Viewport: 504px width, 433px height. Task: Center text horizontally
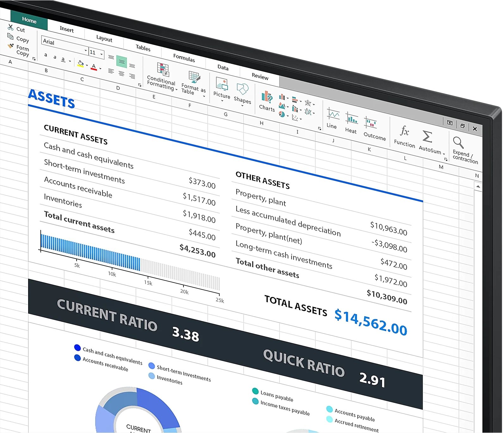121,73
